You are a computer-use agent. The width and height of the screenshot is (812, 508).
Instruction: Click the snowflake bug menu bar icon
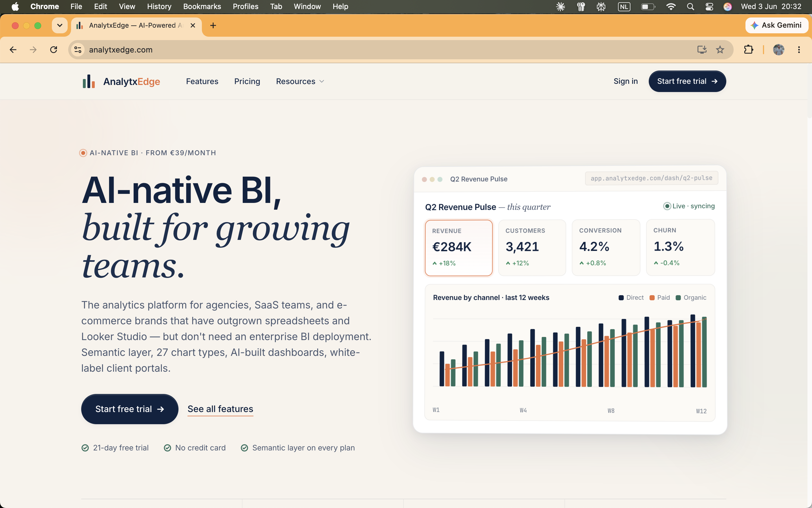coord(601,6)
